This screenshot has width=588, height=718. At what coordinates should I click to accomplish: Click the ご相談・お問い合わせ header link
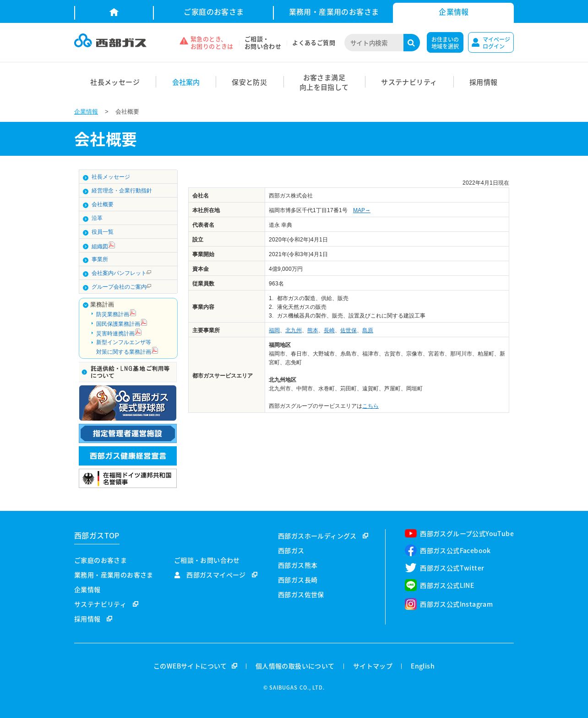pos(262,43)
